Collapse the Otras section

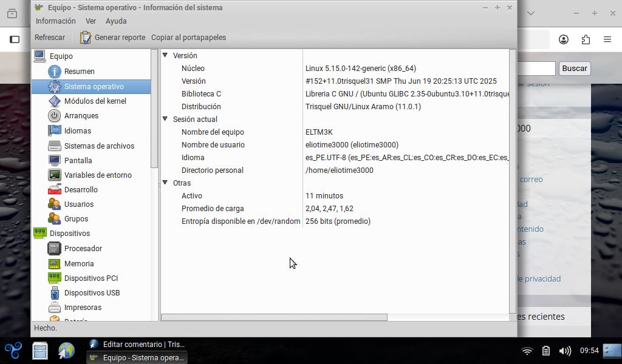tap(165, 183)
